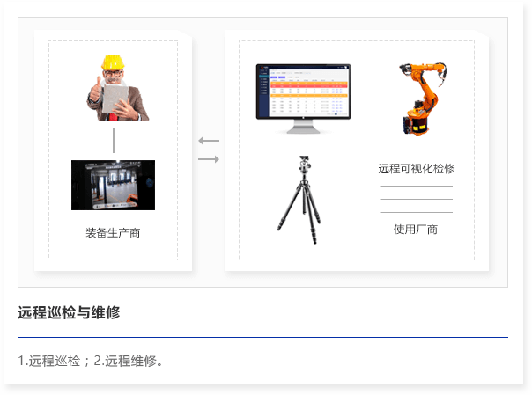
Task: Click the orange highlighted row in monitor table
Action: [x=308, y=83]
